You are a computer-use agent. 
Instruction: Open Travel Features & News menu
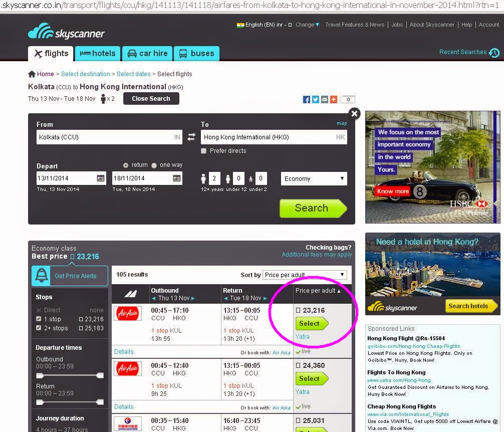coord(355,25)
